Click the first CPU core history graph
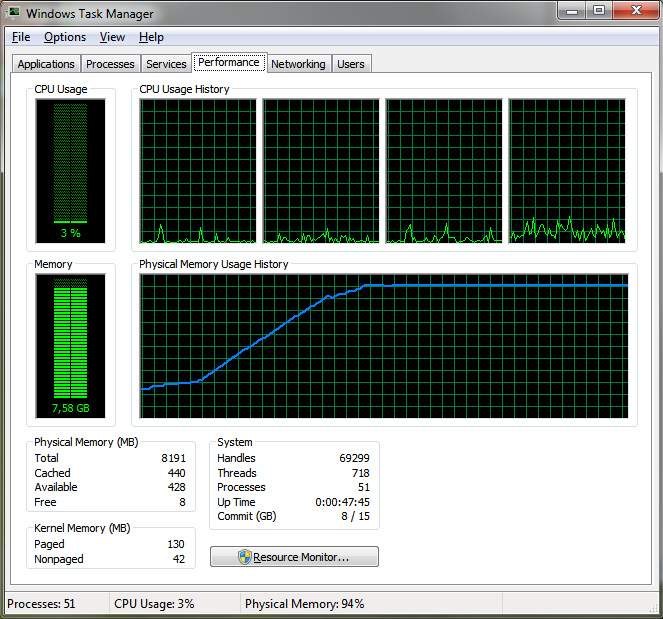Screen dimensions: 663x619 point(198,171)
